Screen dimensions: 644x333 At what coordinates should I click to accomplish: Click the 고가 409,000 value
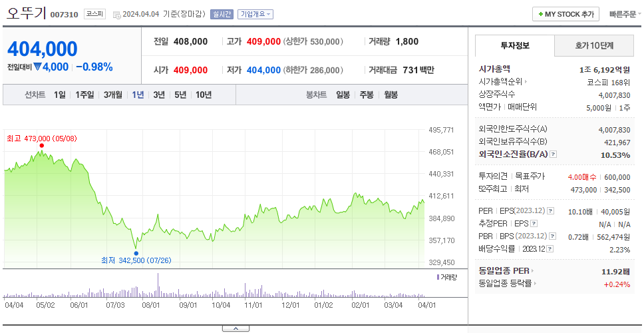click(263, 41)
